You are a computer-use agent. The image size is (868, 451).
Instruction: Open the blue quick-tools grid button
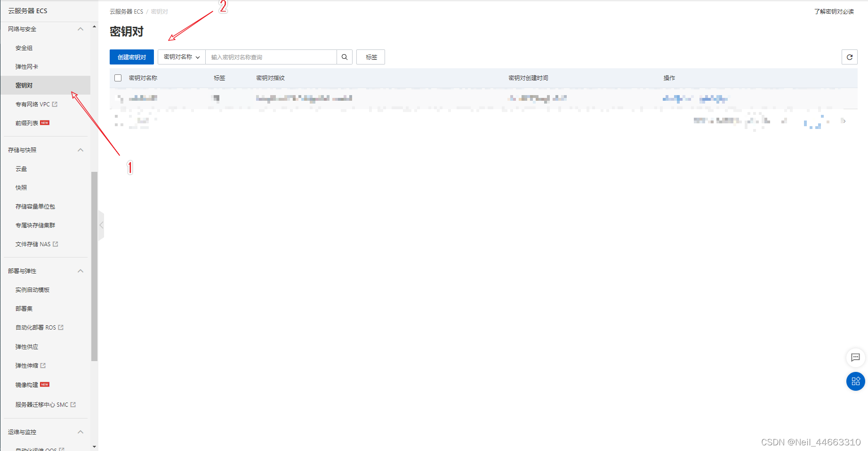coord(855,381)
